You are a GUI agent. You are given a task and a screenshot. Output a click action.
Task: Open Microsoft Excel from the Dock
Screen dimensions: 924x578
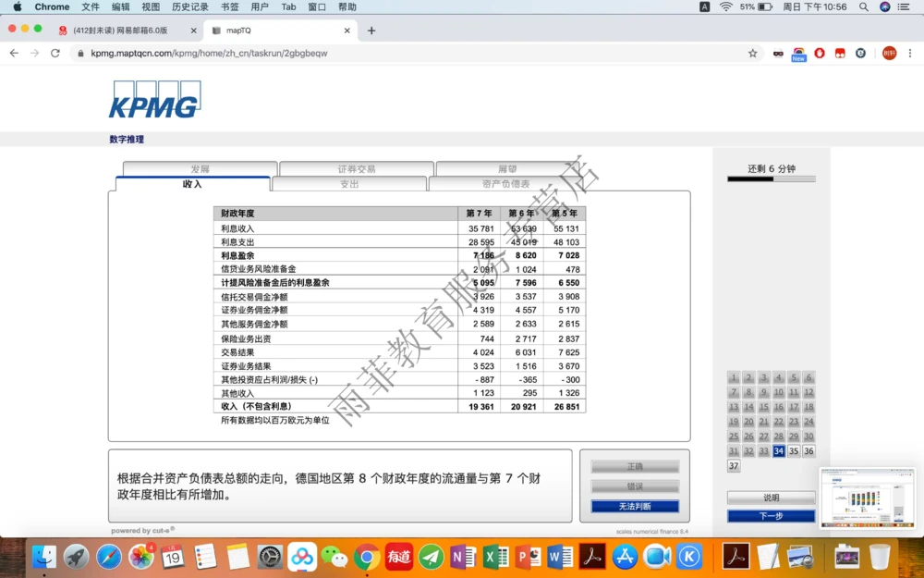(x=492, y=557)
